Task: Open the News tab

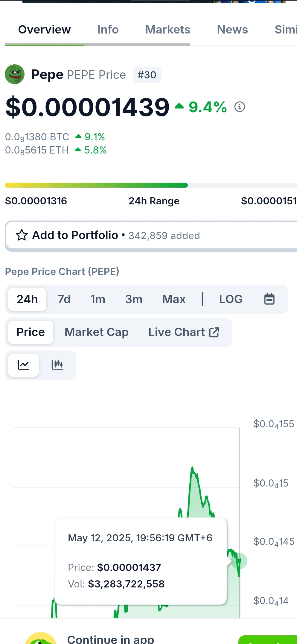Action: 232,30
